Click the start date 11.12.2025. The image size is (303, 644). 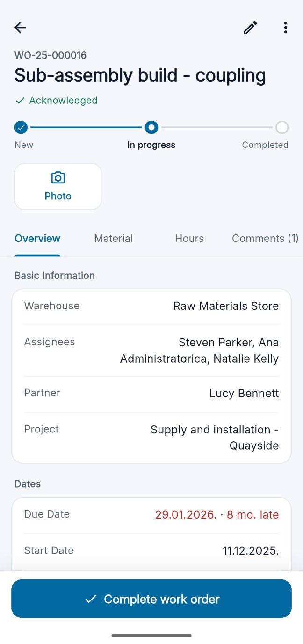pos(251,551)
